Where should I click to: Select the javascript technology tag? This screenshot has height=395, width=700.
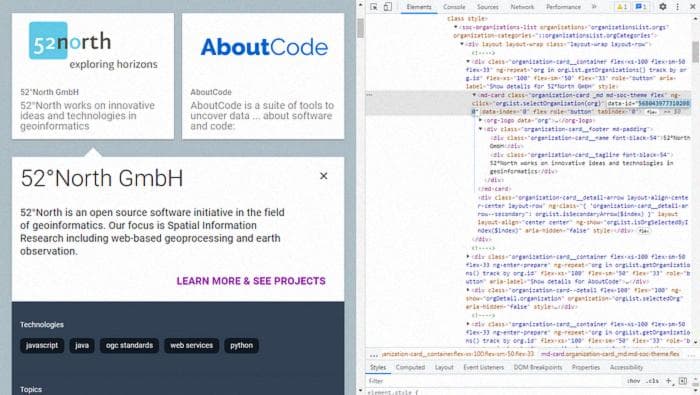coord(42,345)
